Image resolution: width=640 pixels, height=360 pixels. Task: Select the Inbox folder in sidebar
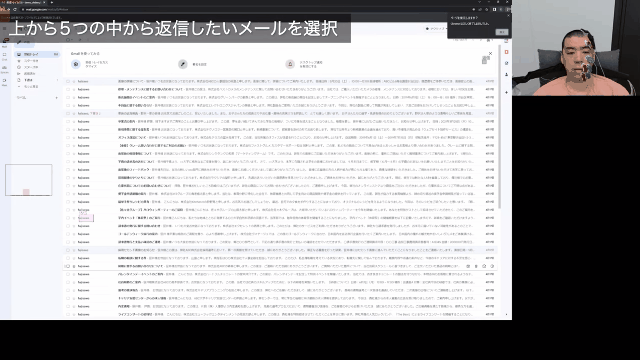point(37,54)
